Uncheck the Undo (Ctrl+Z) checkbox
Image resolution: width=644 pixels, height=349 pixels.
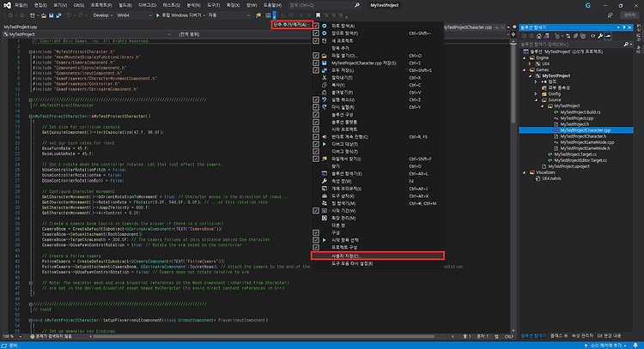(x=316, y=99)
